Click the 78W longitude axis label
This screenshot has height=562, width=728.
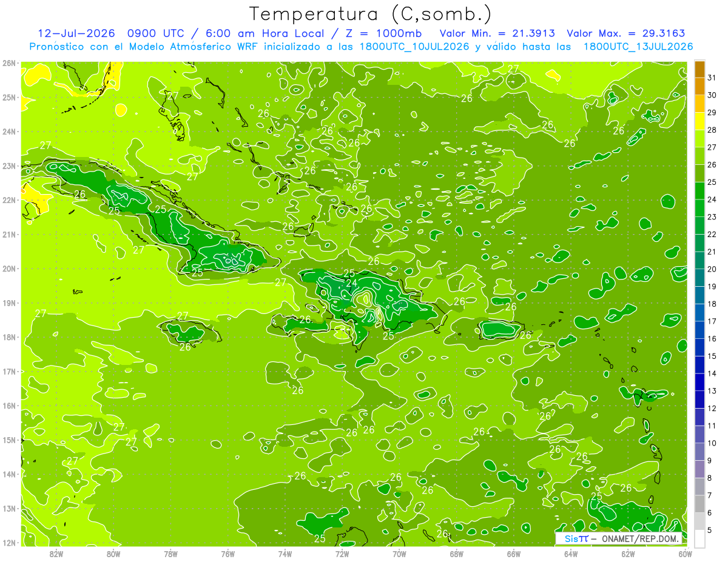pyautogui.click(x=170, y=554)
